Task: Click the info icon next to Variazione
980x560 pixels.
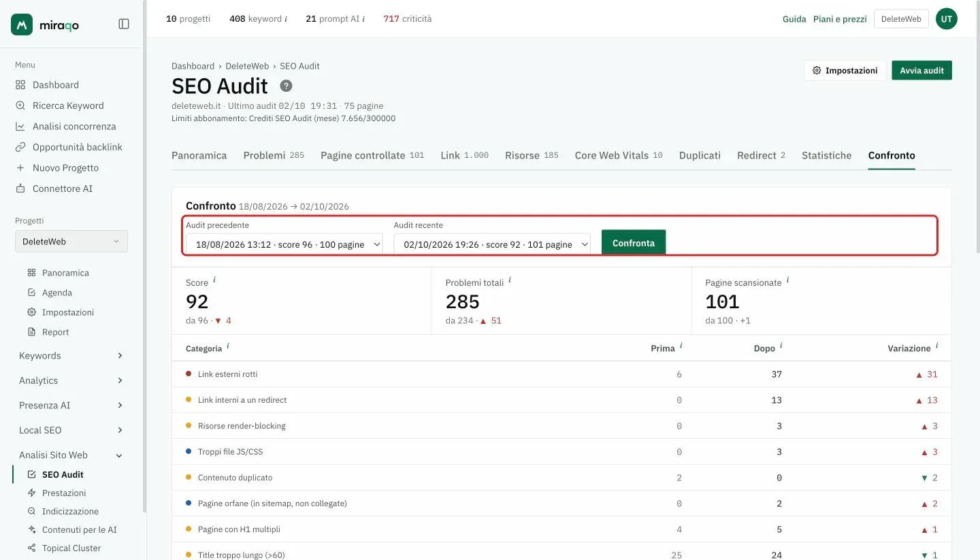Action: click(936, 346)
